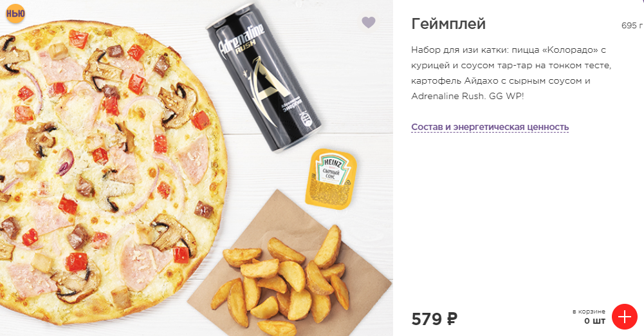Click the в корзине label

(589, 312)
